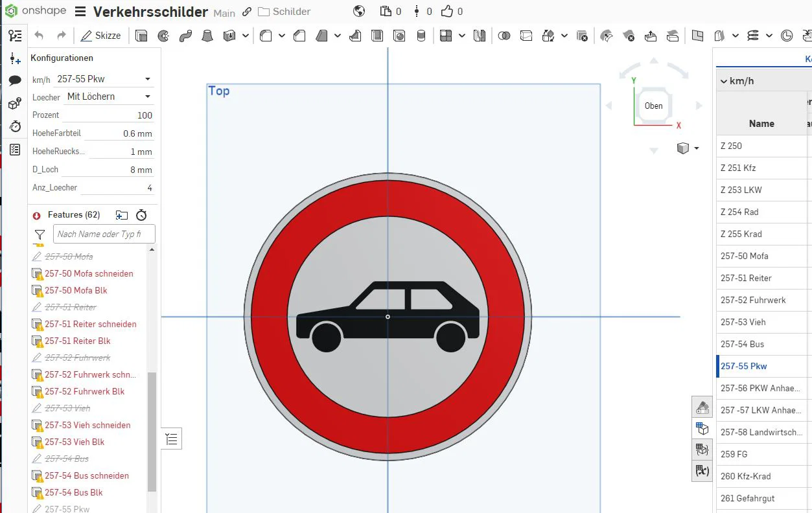This screenshot has height=513, width=812.
Task: Open the comments speech bubble panel
Action: tap(14, 80)
